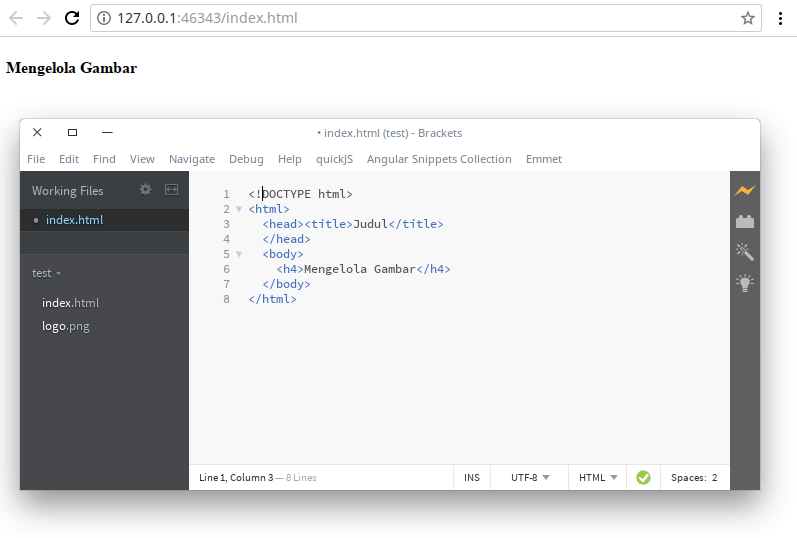
Task: Click the h4 Mengelola Gambar code line
Action: (363, 269)
